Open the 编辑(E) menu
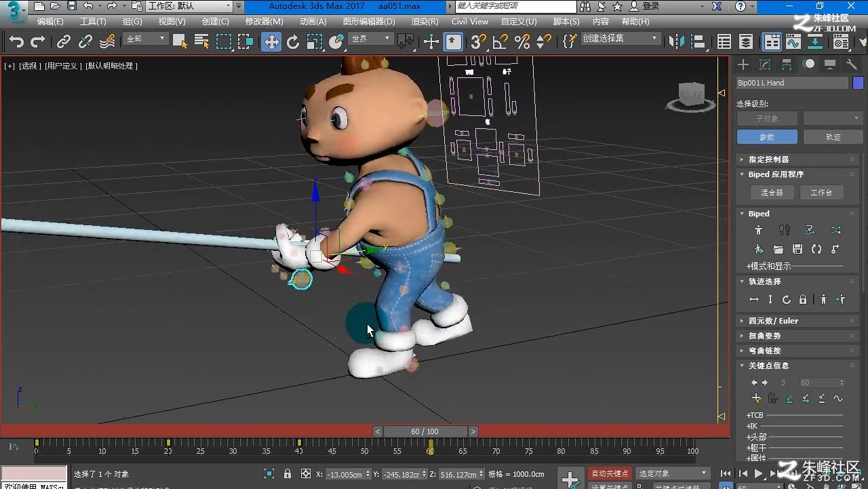The height and width of the screenshot is (489, 868). [50, 22]
